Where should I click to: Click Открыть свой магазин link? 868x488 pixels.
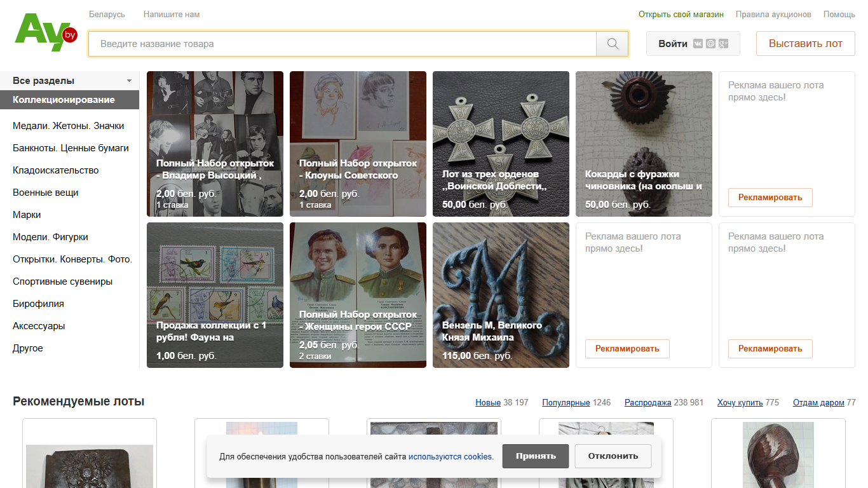681,14
